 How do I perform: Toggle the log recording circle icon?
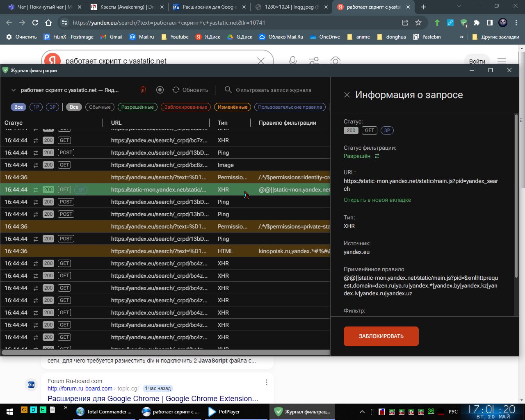pos(160,90)
